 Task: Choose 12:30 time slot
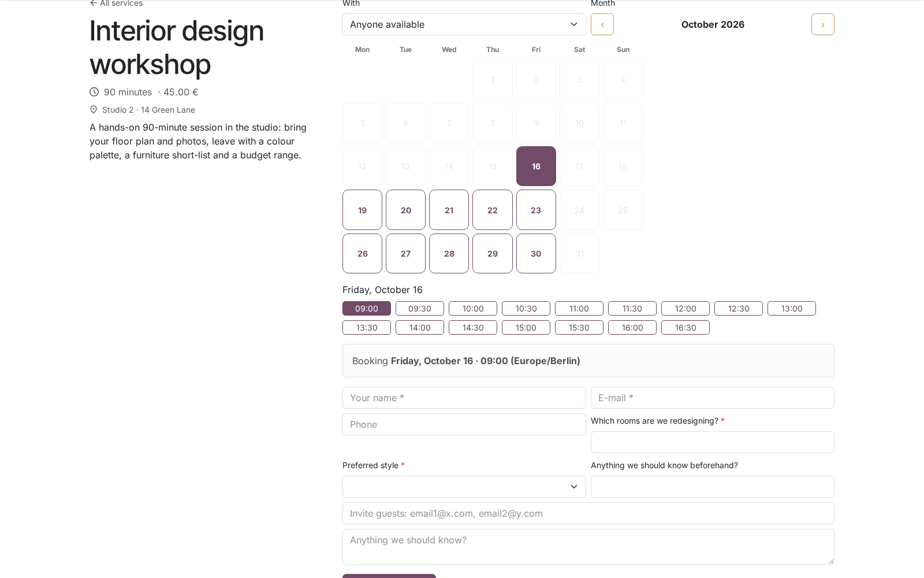pos(739,309)
